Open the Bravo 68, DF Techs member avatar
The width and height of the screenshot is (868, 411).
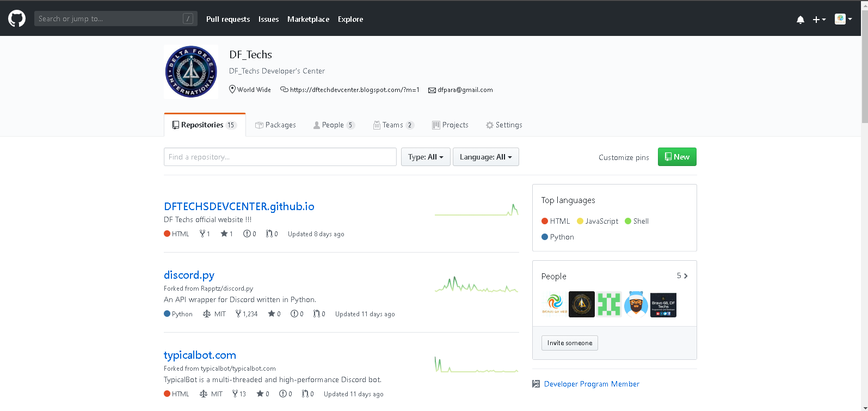point(663,304)
